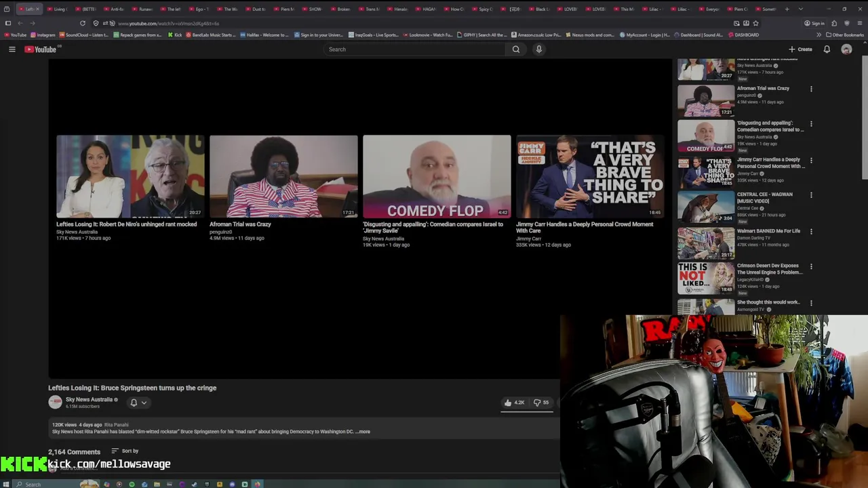Switch to the 'Living' browser tab
The width and height of the screenshot is (868, 488).
(57, 9)
